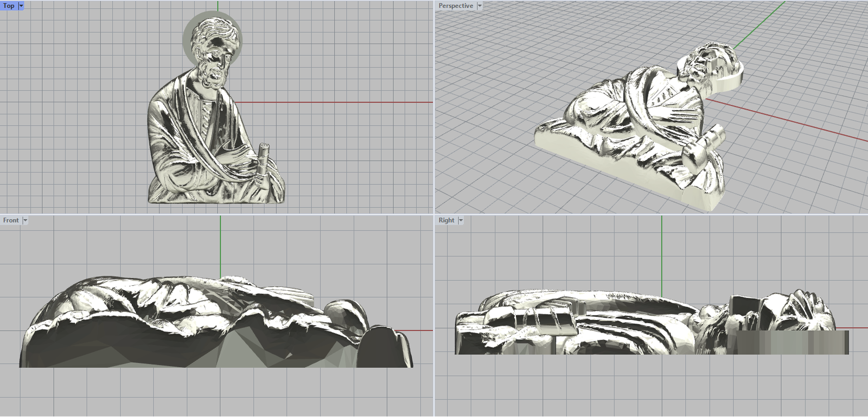Open the Perspective viewport dropdown arrow
This screenshot has height=417, width=868.
pos(480,5)
